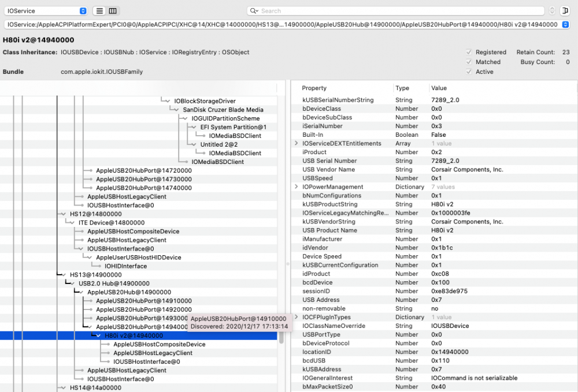The width and height of the screenshot is (578, 392).
Task: Toggle the Registered checkbox
Action: click(x=469, y=53)
